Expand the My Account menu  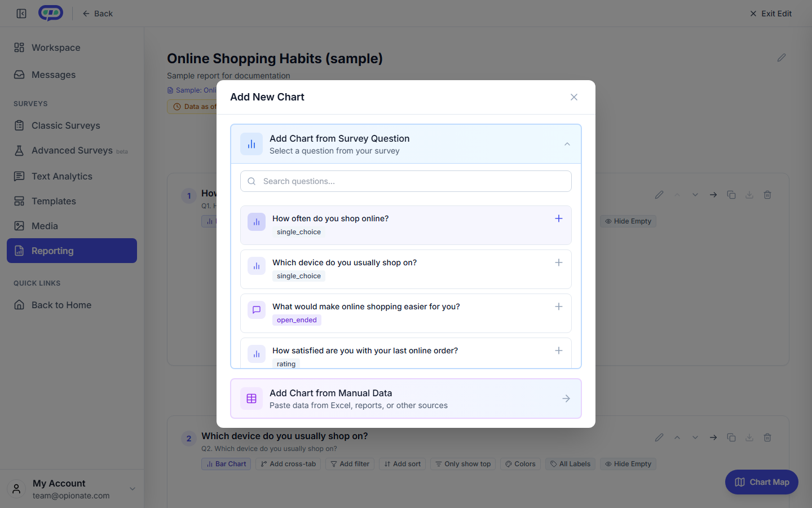72,489
